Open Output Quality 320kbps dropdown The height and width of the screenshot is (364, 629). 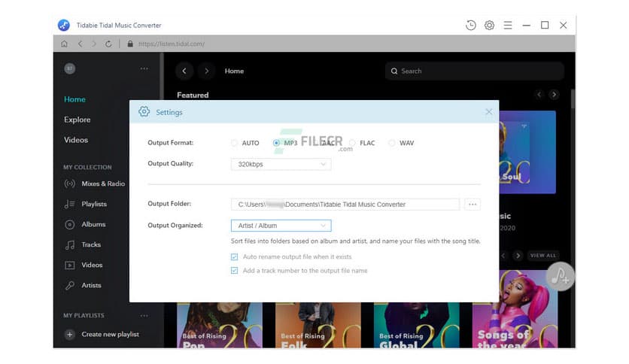tap(281, 165)
